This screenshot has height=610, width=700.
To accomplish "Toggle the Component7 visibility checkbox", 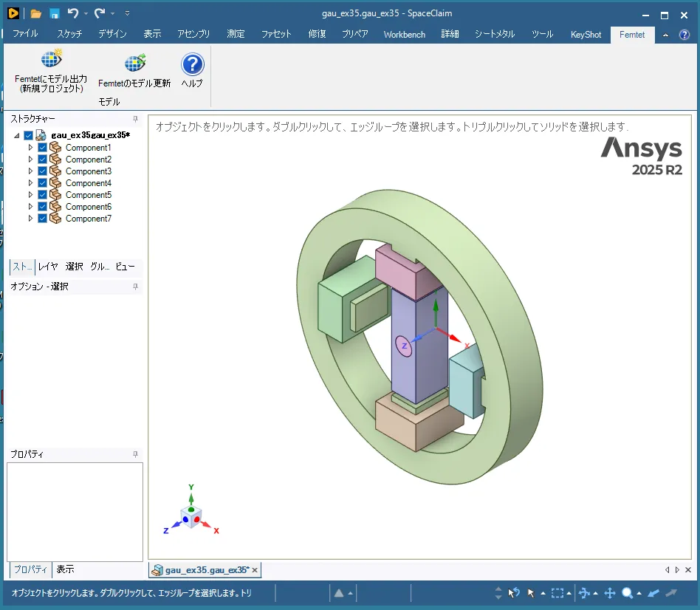I will [42, 219].
